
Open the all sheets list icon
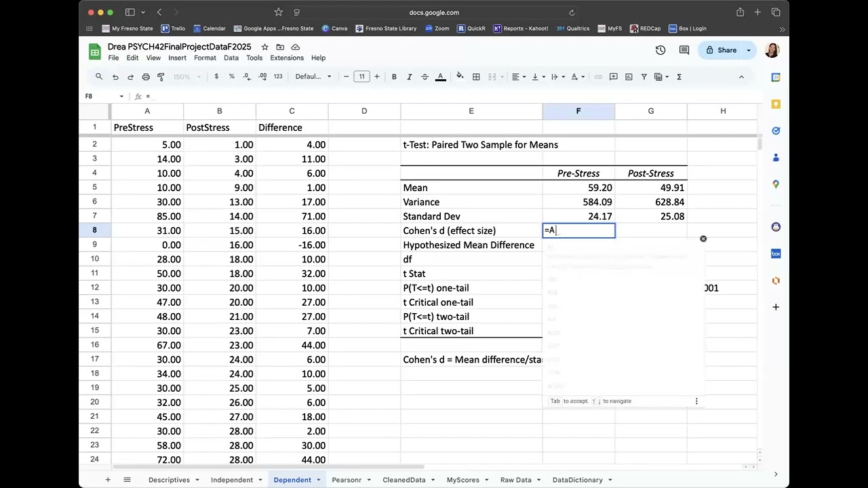126,480
